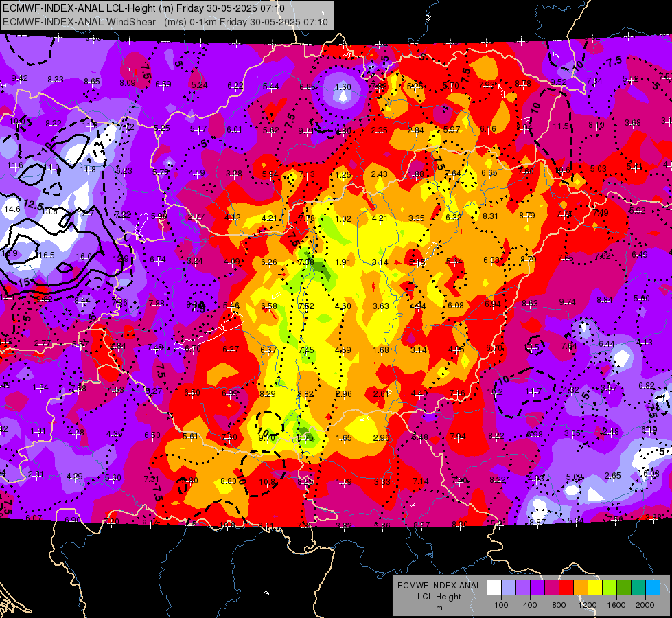Click the '2000' legend scale label
Image resolution: width=672 pixels, height=618 pixels.
pyautogui.click(x=645, y=605)
